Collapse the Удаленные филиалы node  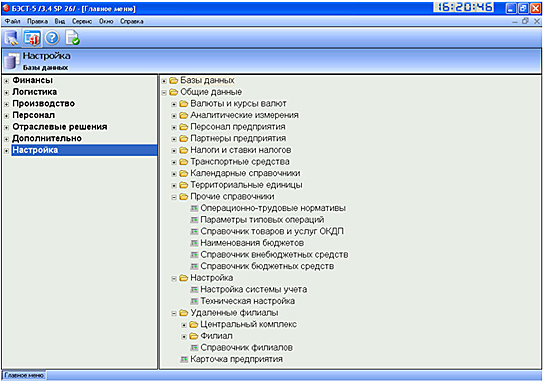[x=174, y=314]
